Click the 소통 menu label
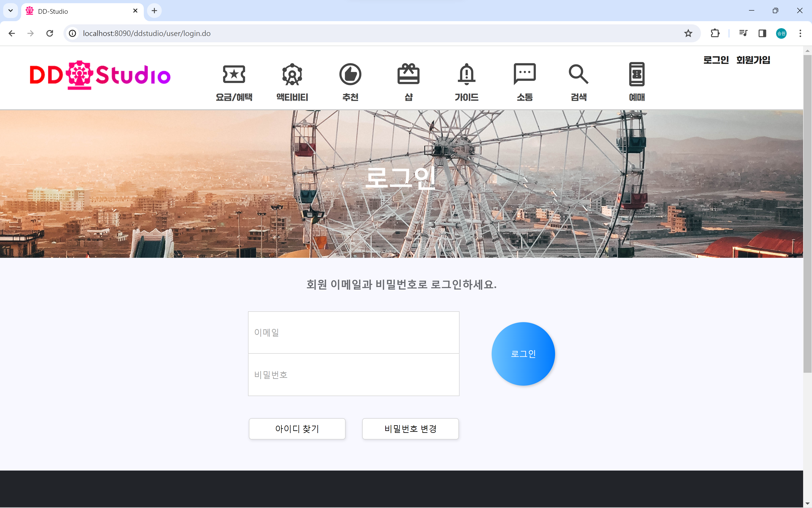812x508 pixels. [x=525, y=97]
